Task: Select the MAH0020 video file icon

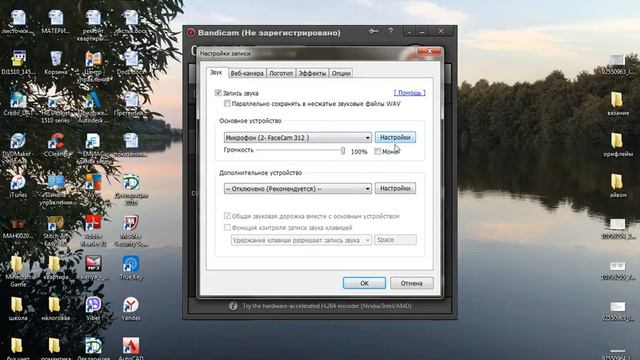Action: point(18,227)
